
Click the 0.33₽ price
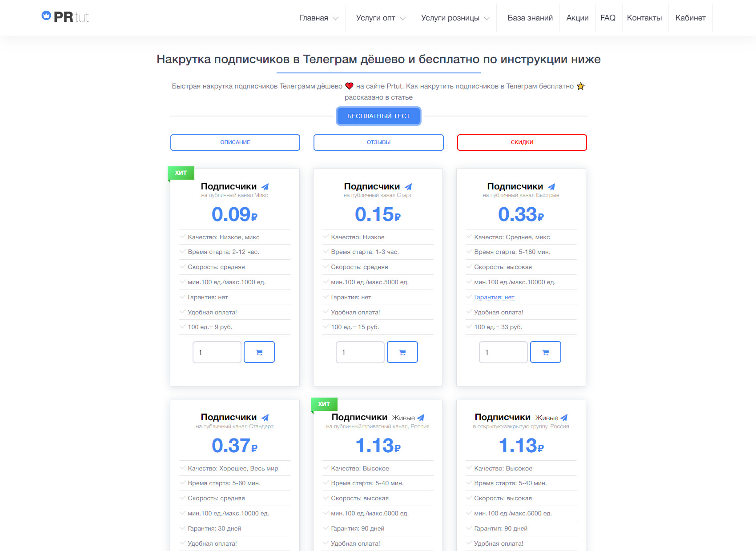click(x=521, y=214)
